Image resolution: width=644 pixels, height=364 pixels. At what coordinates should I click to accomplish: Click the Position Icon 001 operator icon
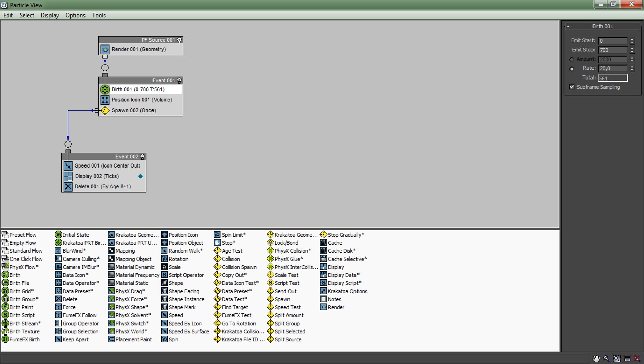[x=105, y=100]
